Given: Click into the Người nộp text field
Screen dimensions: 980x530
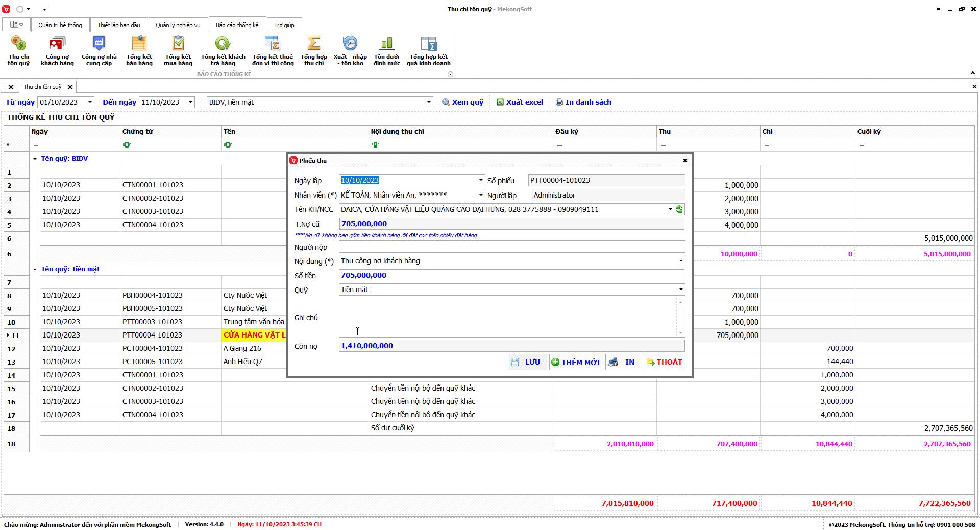Looking at the screenshot, I should click(511, 247).
